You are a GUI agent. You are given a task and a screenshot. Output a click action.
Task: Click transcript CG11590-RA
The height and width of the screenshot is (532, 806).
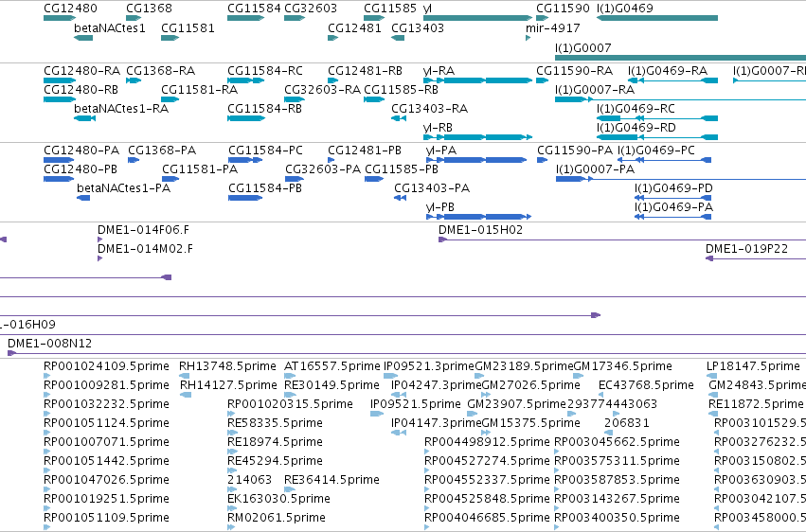[543, 80]
